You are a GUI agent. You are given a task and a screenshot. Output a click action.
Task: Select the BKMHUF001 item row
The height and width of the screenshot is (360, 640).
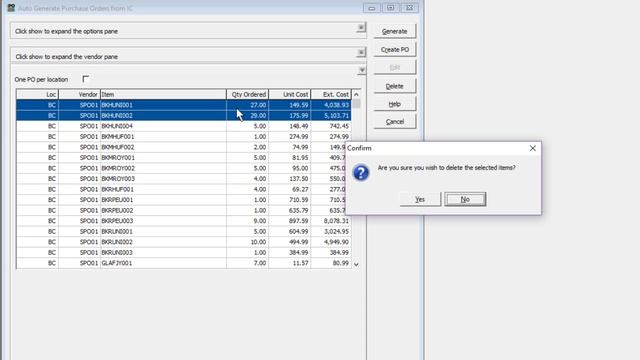184,137
